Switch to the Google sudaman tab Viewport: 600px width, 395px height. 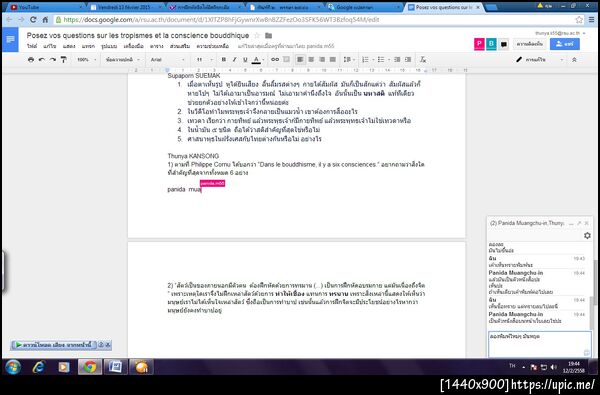coord(364,7)
